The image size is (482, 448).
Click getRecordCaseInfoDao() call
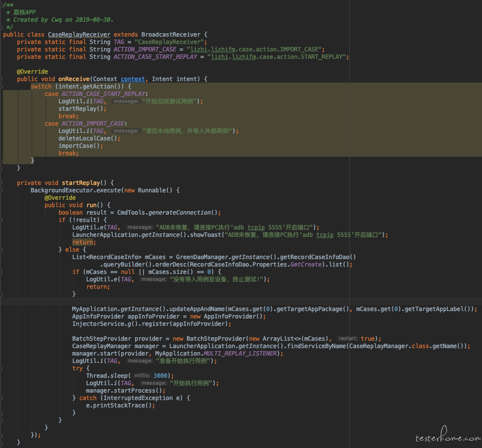pyautogui.click(x=318, y=257)
